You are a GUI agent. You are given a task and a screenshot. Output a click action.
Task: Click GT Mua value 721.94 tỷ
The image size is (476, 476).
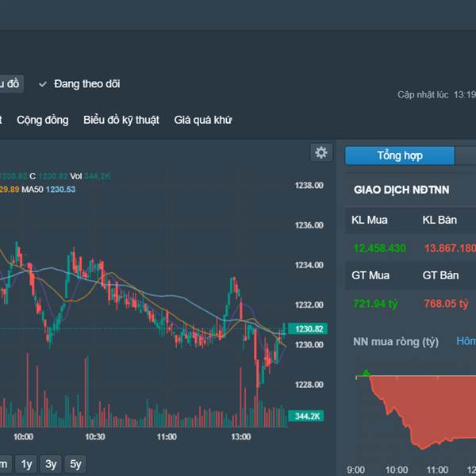click(375, 304)
